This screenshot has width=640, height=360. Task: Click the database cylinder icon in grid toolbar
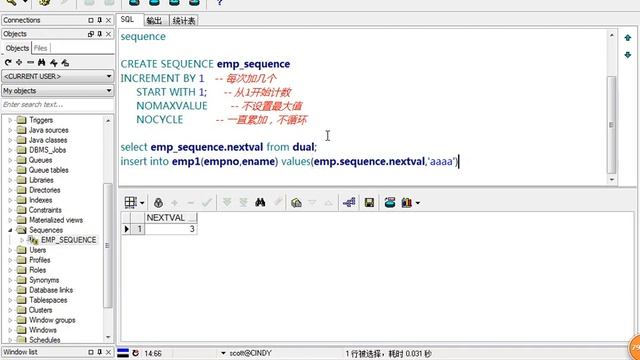click(x=390, y=202)
